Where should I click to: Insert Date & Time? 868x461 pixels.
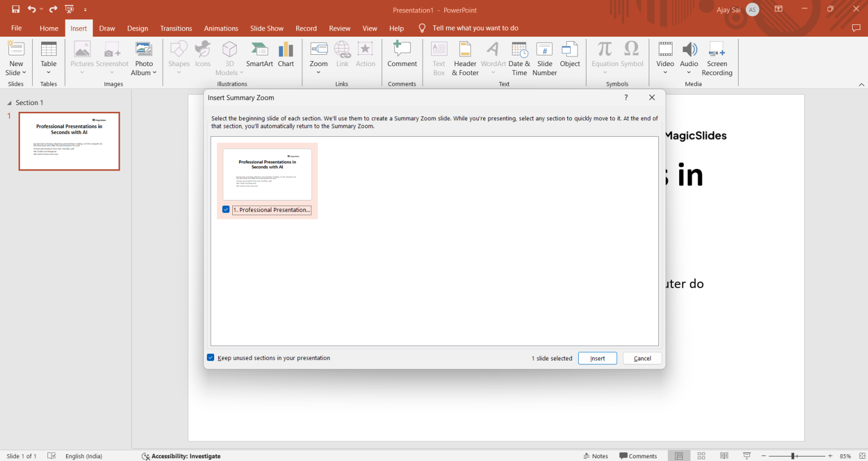(x=519, y=58)
